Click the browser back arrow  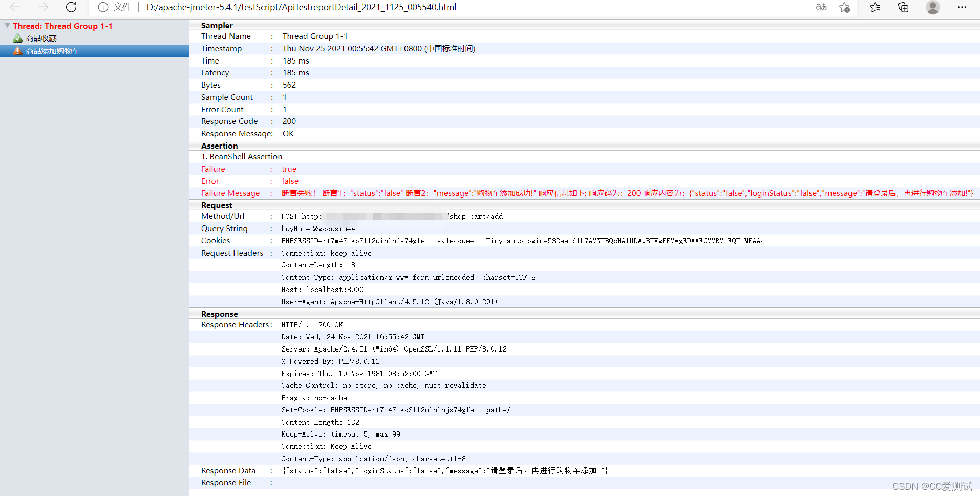(15, 7)
